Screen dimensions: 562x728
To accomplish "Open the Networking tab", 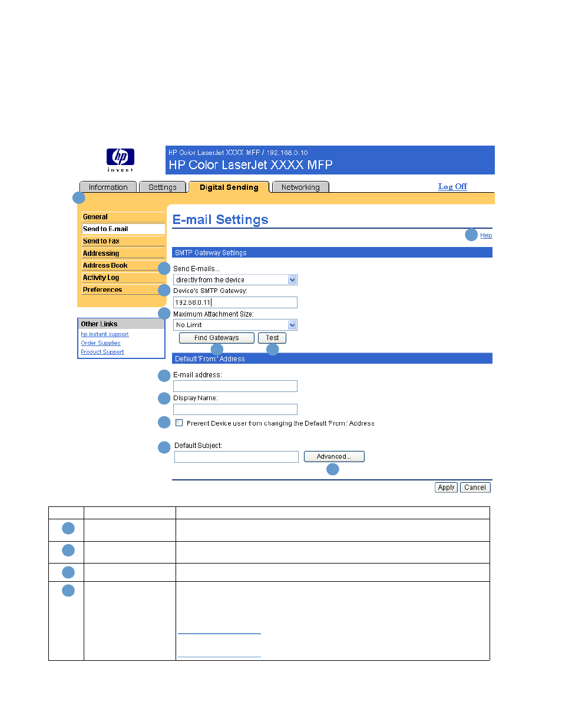I will [300, 187].
